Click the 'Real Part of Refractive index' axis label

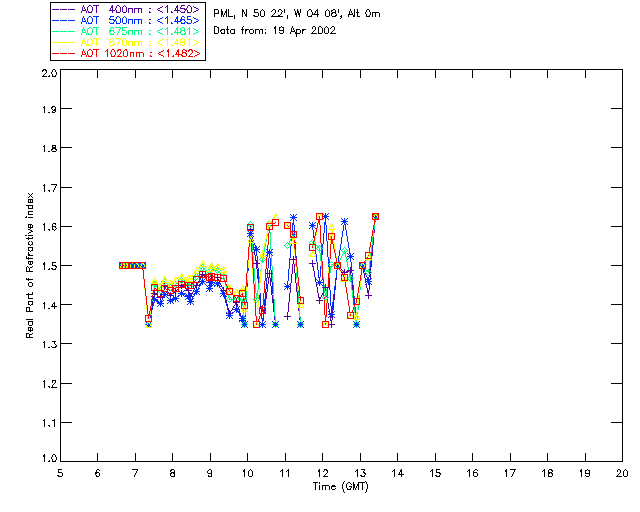[x=29, y=266]
